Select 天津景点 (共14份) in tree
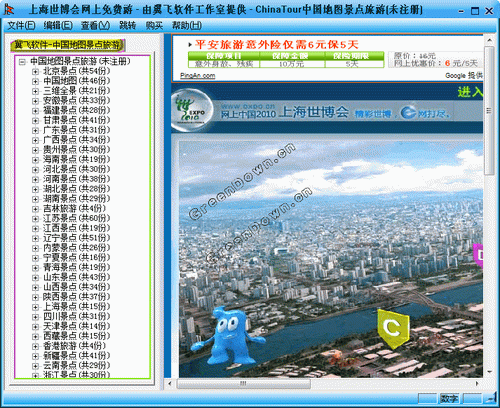The height and width of the screenshot is (408, 500). click(x=76, y=326)
